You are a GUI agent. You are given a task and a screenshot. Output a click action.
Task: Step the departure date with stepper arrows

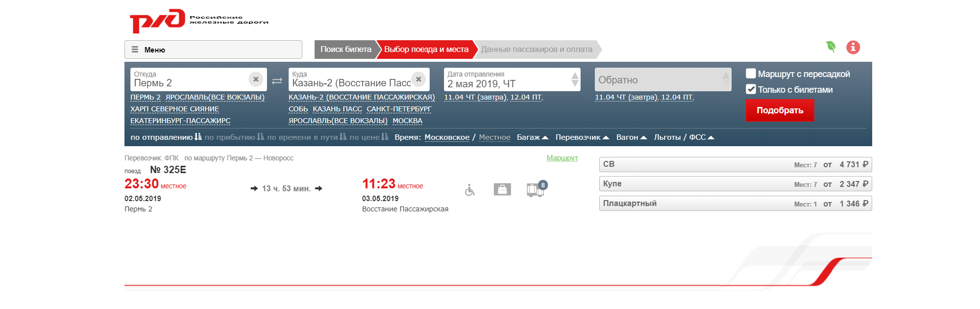(575, 79)
